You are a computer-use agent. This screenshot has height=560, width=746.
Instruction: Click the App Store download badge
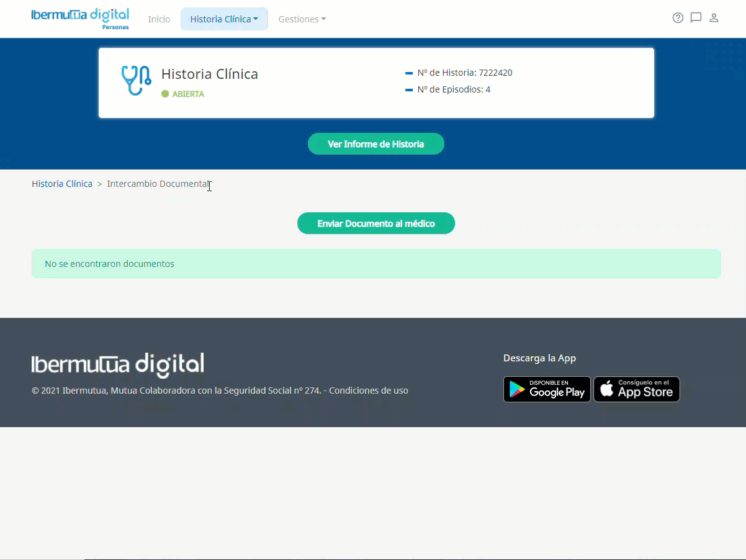click(637, 389)
